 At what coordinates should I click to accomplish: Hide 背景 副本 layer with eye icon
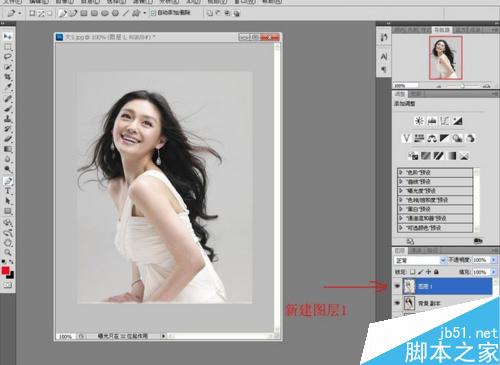coord(397,303)
